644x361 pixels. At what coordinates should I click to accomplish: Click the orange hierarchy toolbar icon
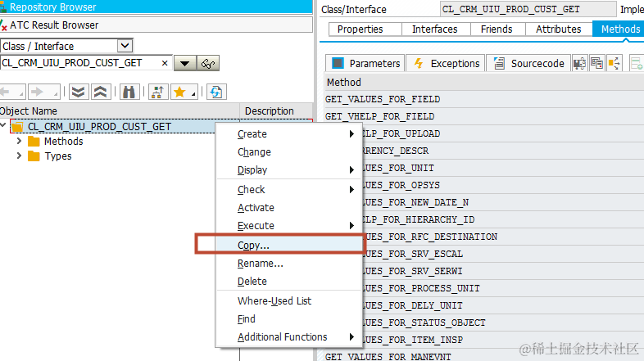click(615, 63)
